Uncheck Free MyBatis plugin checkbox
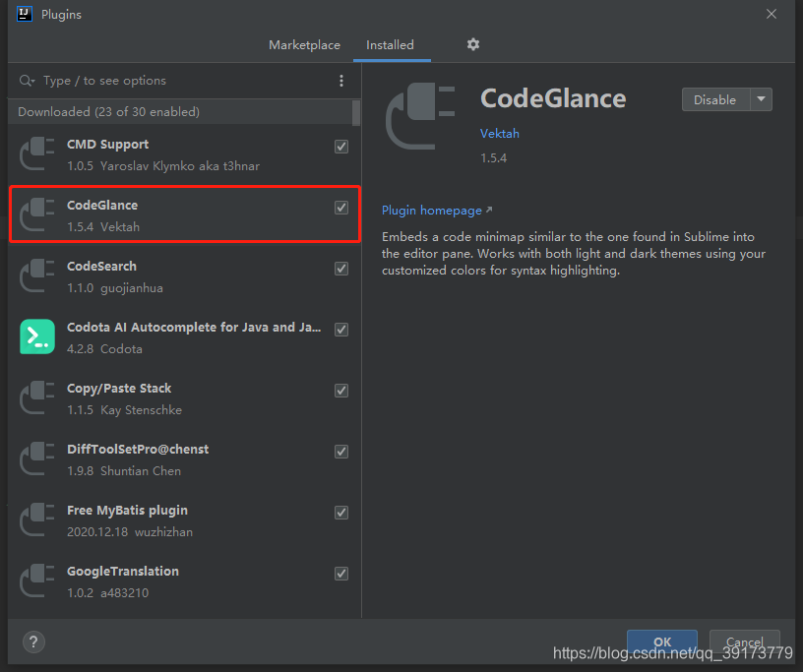 tap(341, 513)
